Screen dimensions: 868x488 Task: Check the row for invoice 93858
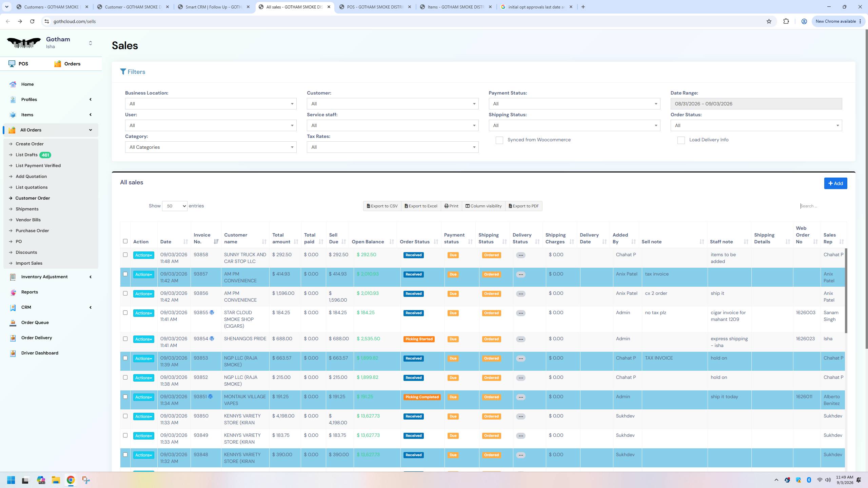[x=125, y=255]
